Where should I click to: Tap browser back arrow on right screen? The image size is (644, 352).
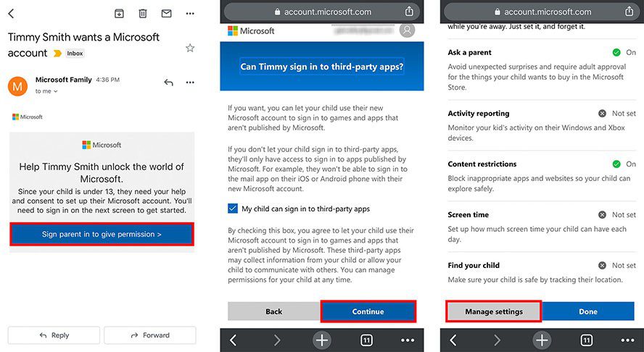[x=453, y=340]
